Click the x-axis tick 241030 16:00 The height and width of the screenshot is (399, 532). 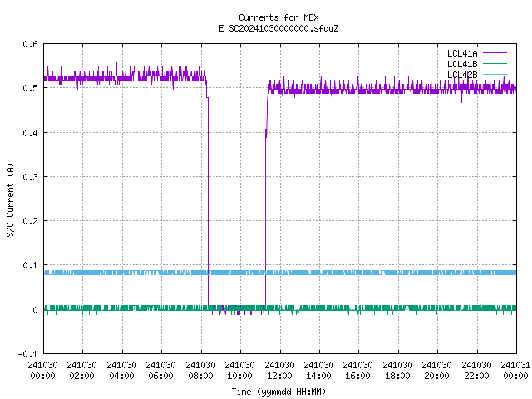coord(358,370)
